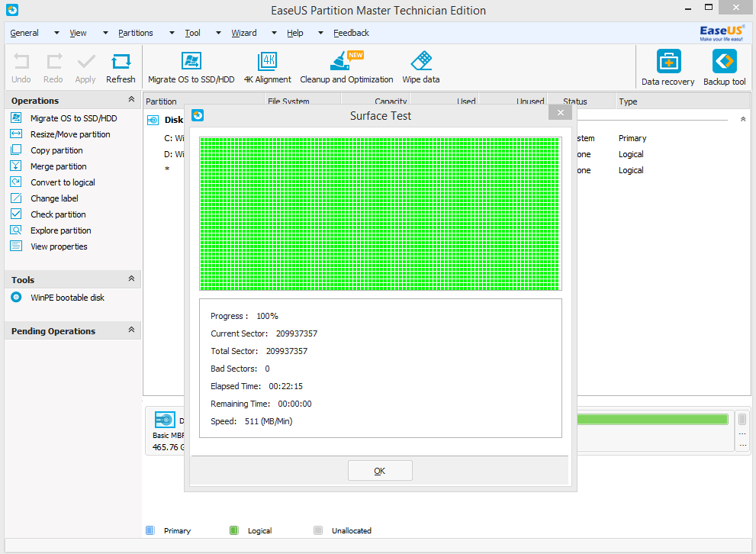Open the Tool menu
756x554 pixels.
192,33
